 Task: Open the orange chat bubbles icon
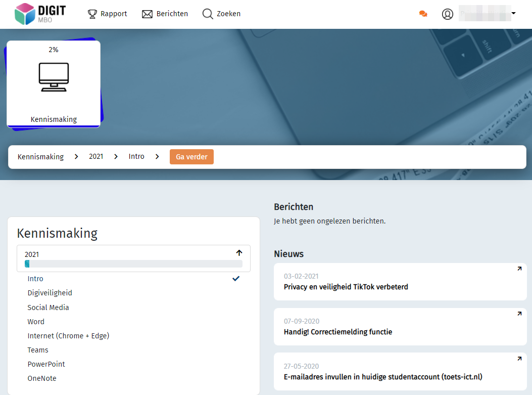(x=423, y=14)
